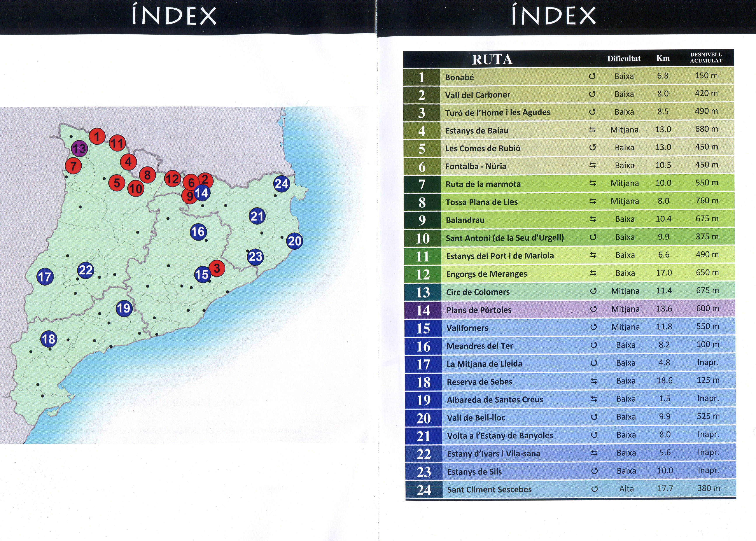Click the Alta difficulty label for route 24
The height and width of the screenshot is (541, 756).
point(626,489)
